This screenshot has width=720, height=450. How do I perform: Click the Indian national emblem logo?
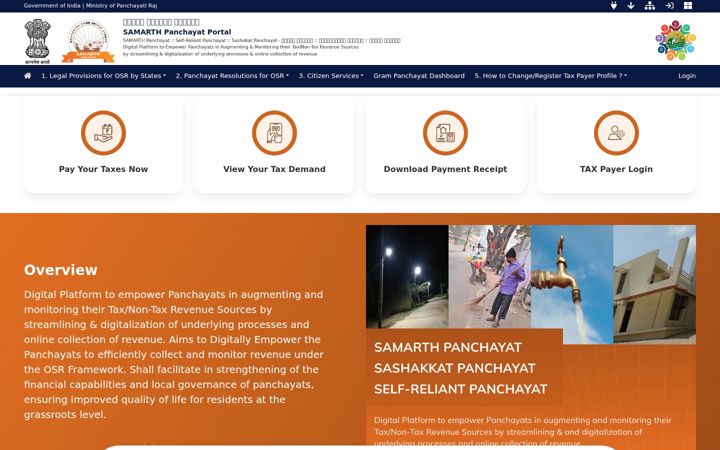pyautogui.click(x=37, y=41)
